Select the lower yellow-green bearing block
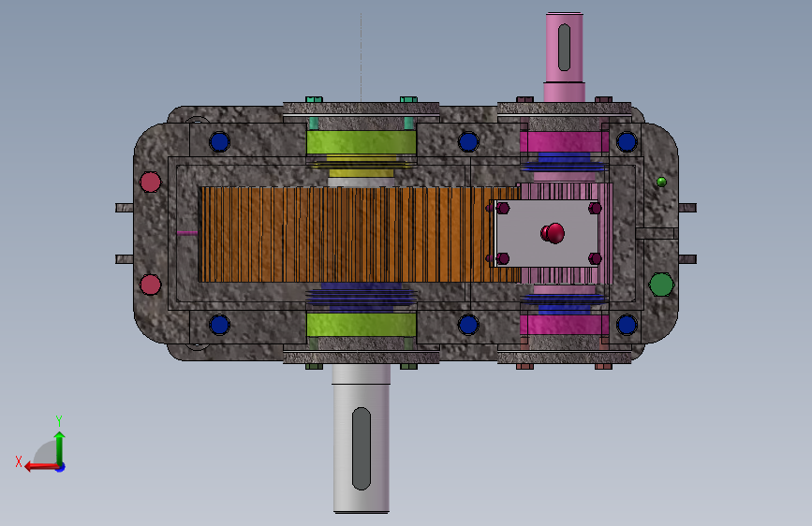The height and width of the screenshot is (526, 812). (x=362, y=325)
